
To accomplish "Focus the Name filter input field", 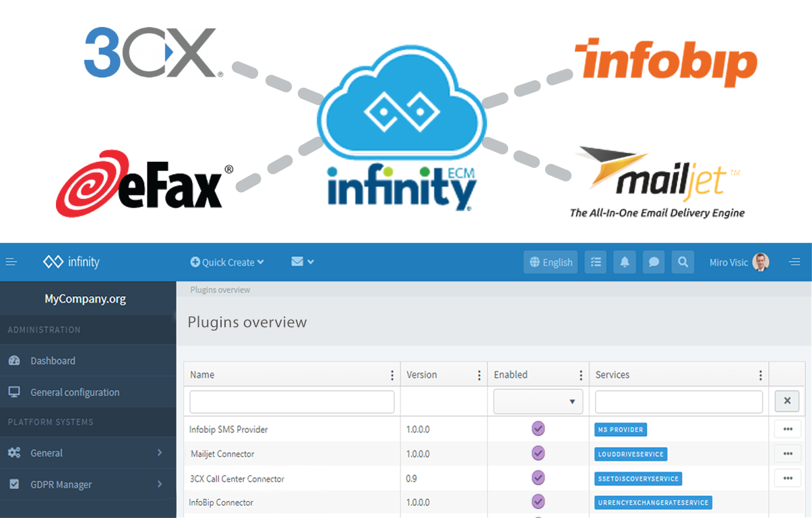I will click(292, 401).
